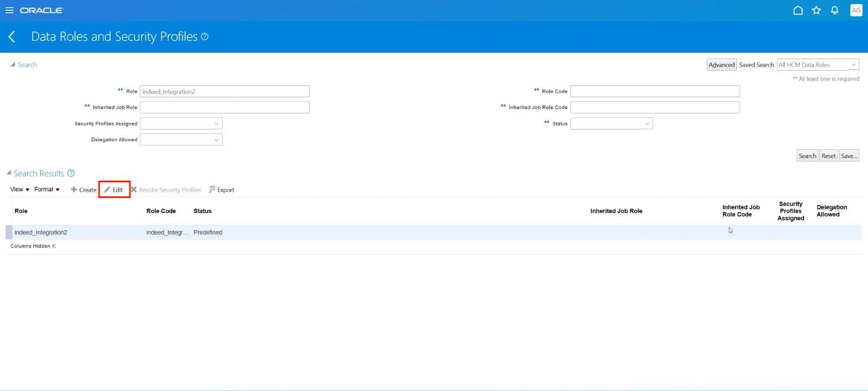Sort by Status column header
Image resolution: width=868 pixels, height=391 pixels.
[x=202, y=211]
